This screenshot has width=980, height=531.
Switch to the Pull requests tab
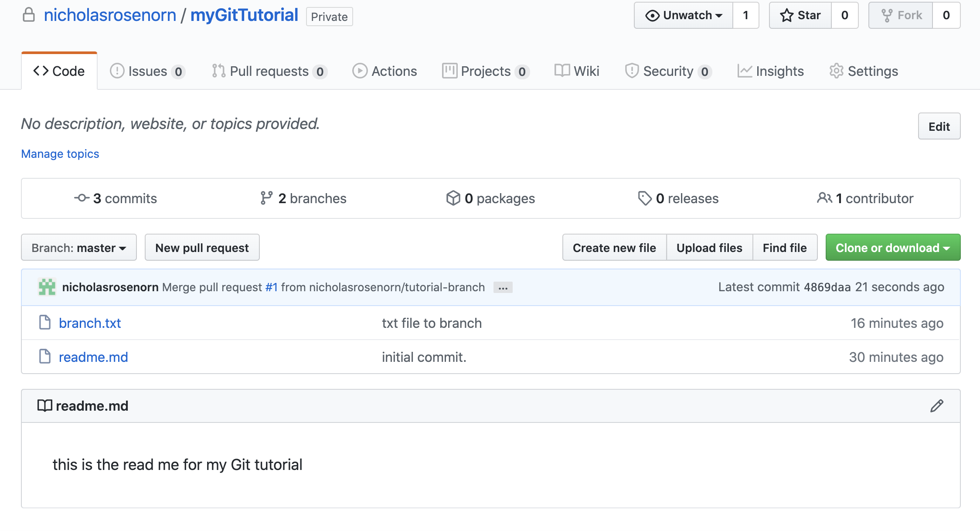click(269, 71)
